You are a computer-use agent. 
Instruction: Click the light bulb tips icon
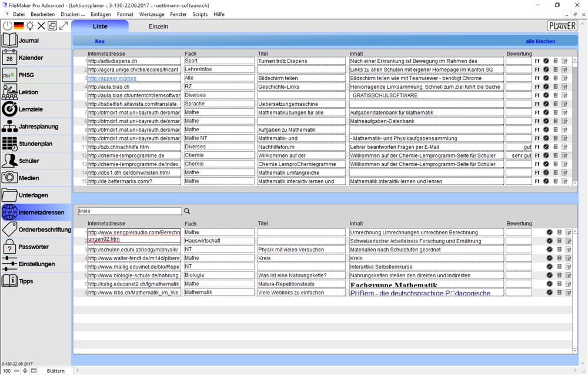pos(30,25)
